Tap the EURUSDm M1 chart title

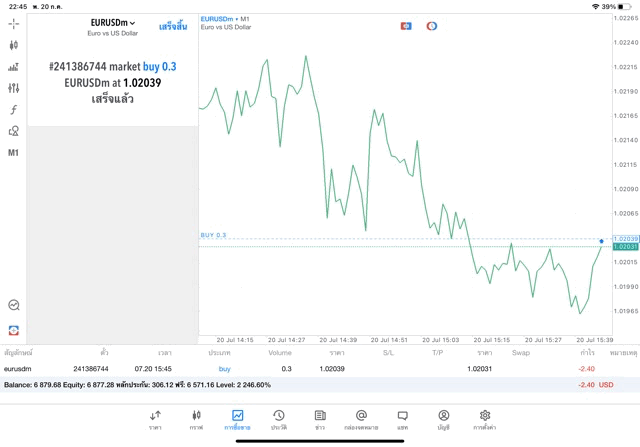tap(225, 19)
